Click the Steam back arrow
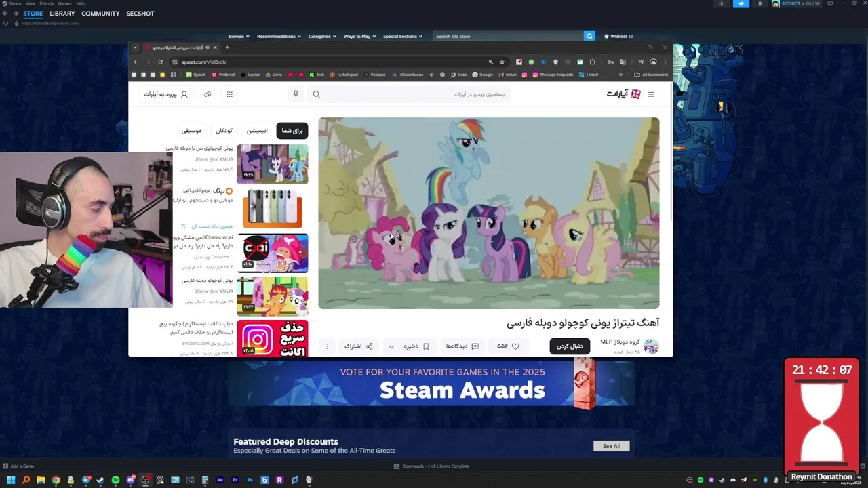Viewport: 868px width, 488px height. 5,13
